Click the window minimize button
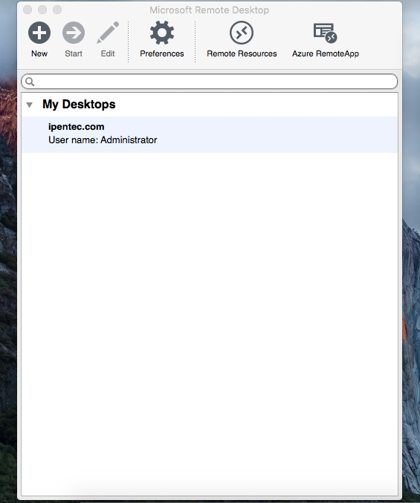Screen dimensions: 420x503 click(x=42, y=10)
